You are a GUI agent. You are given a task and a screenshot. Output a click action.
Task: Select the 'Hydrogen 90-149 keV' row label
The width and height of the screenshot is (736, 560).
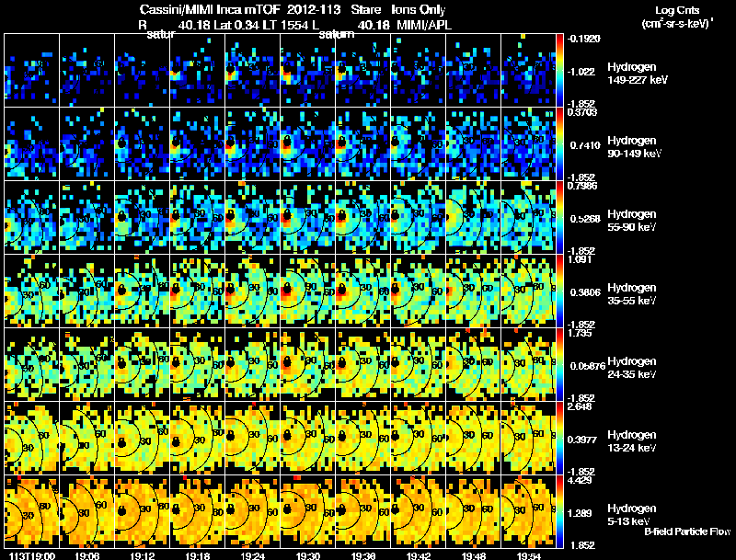(634, 147)
